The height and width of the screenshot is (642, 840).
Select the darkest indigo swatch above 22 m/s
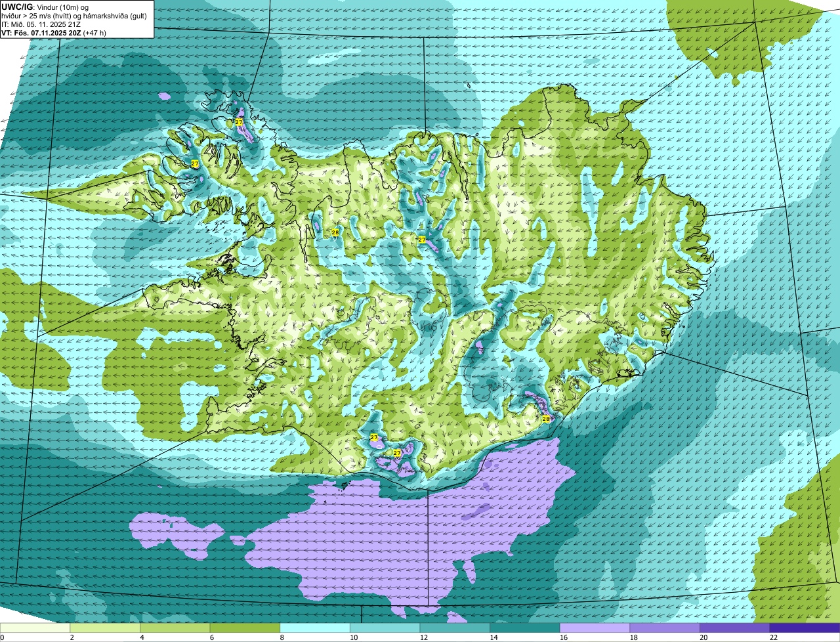point(805,628)
